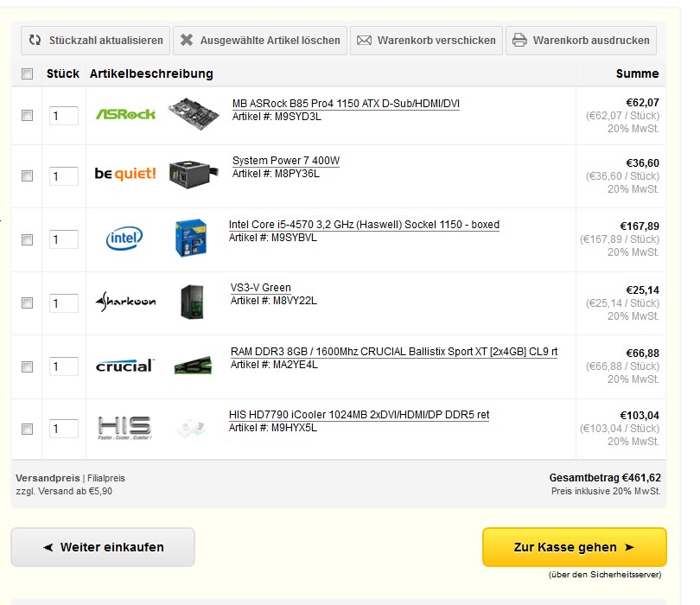Click the Stück column header

(63, 73)
